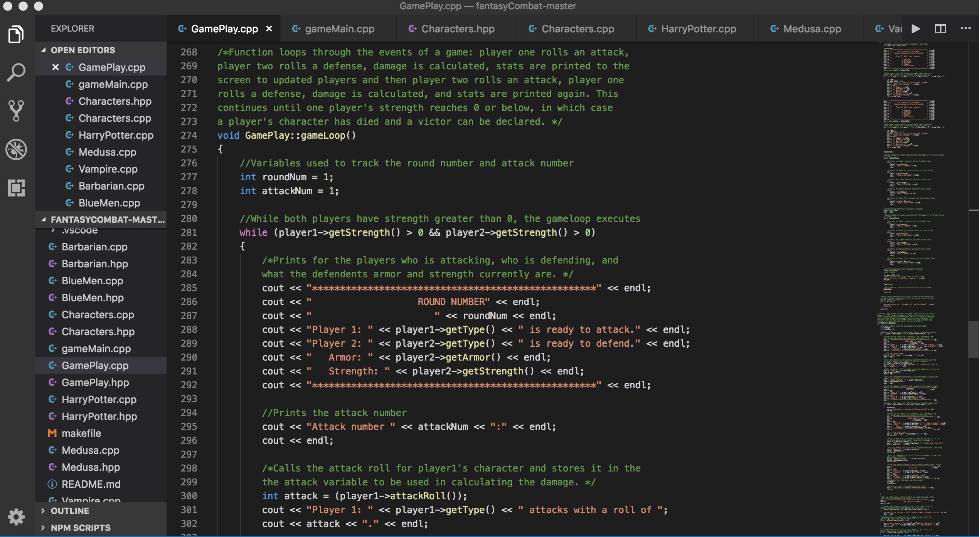Close GamePlay.cpp in Open Editors list
980x537 pixels.
click(56, 67)
